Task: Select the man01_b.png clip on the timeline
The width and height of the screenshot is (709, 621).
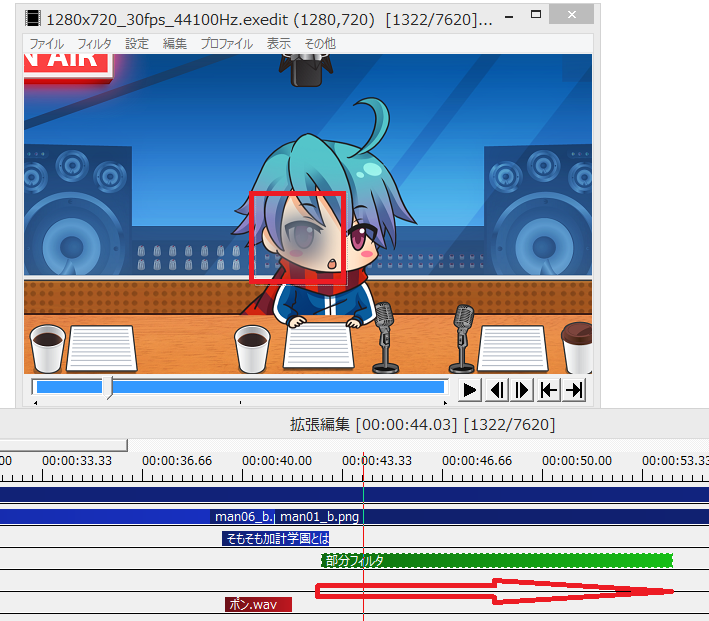Action: pos(319,517)
